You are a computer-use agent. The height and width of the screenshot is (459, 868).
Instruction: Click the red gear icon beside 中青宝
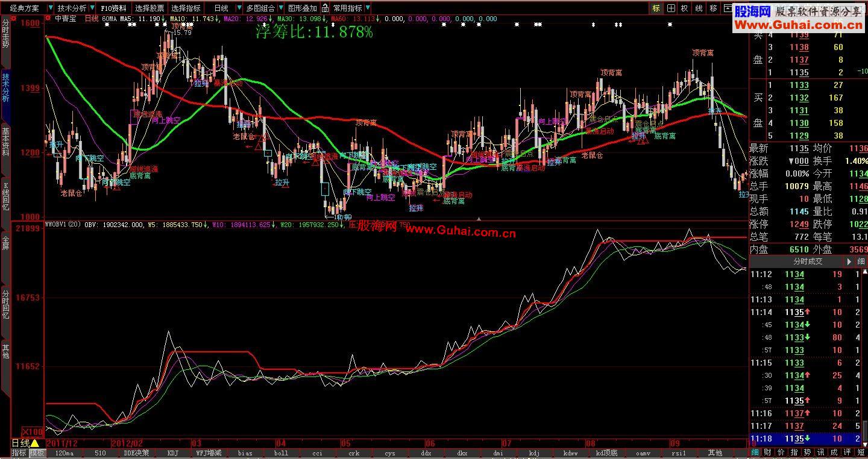click(x=49, y=19)
